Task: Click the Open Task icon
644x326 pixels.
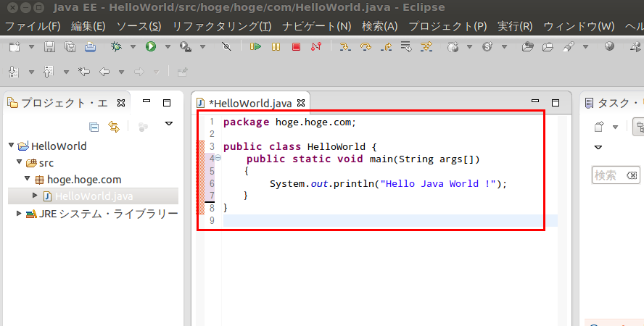Action: (x=548, y=47)
